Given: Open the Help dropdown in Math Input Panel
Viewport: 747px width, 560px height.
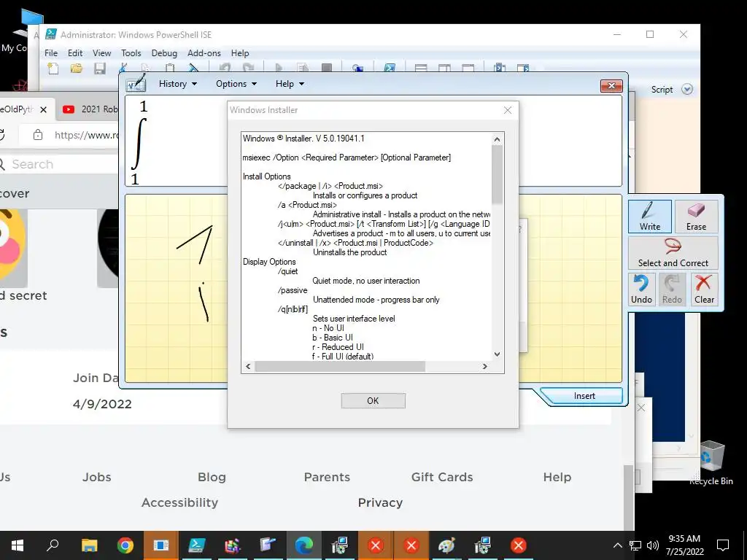Looking at the screenshot, I should (x=290, y=84).
